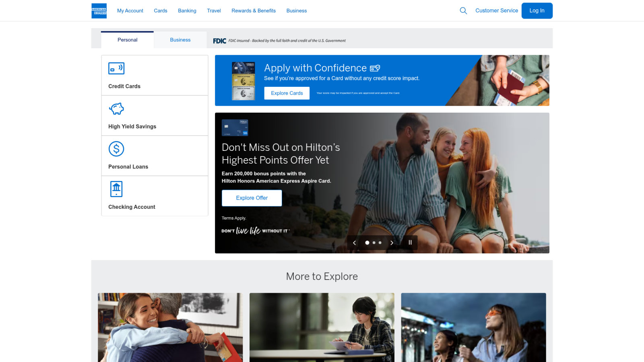Open the Travel menu

(x=214, y=11)
